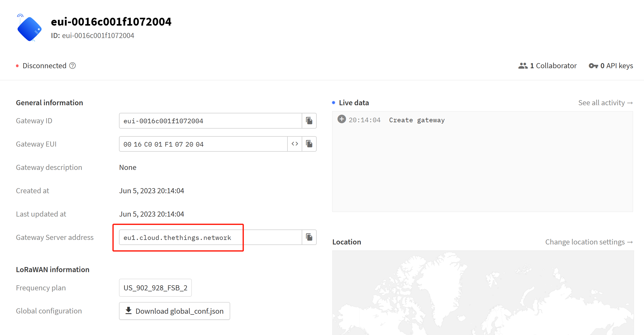
Task: Click the Disconnected status help icon
Action: (x=73, y=66)
